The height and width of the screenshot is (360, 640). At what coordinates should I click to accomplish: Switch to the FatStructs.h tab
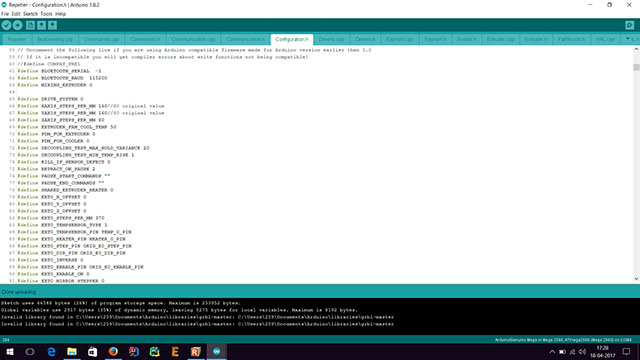tap(571, 40)
